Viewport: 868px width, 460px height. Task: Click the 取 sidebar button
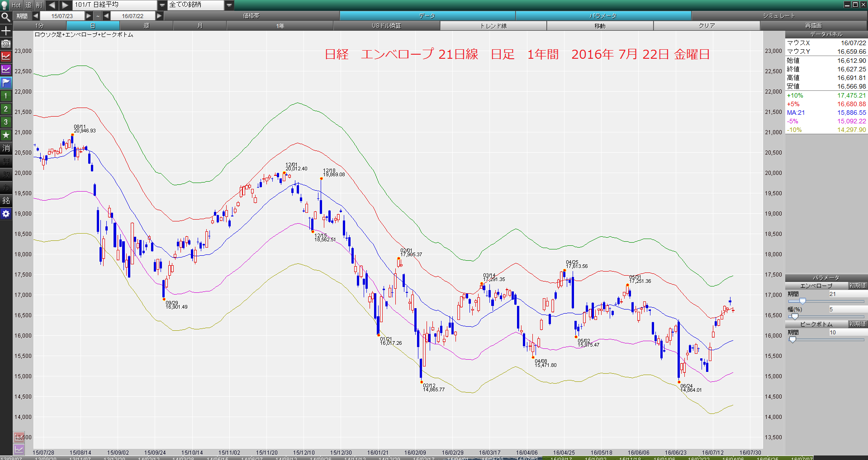pos(6,174)
